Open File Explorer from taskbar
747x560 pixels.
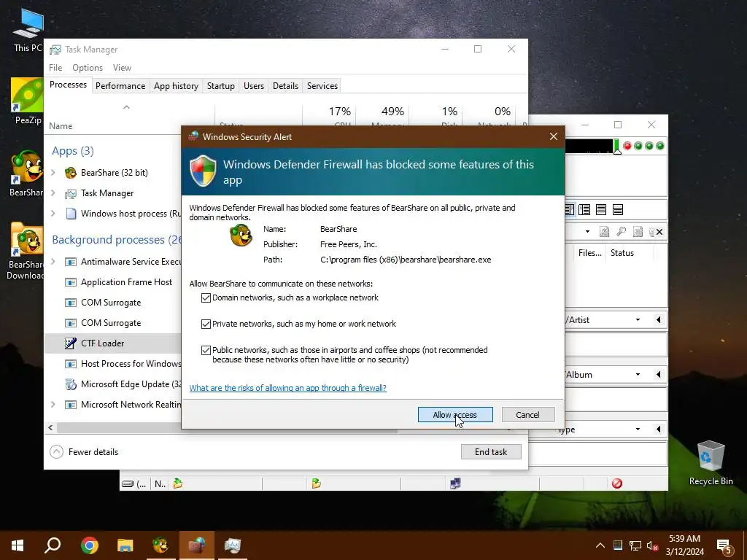click(125, 545)
